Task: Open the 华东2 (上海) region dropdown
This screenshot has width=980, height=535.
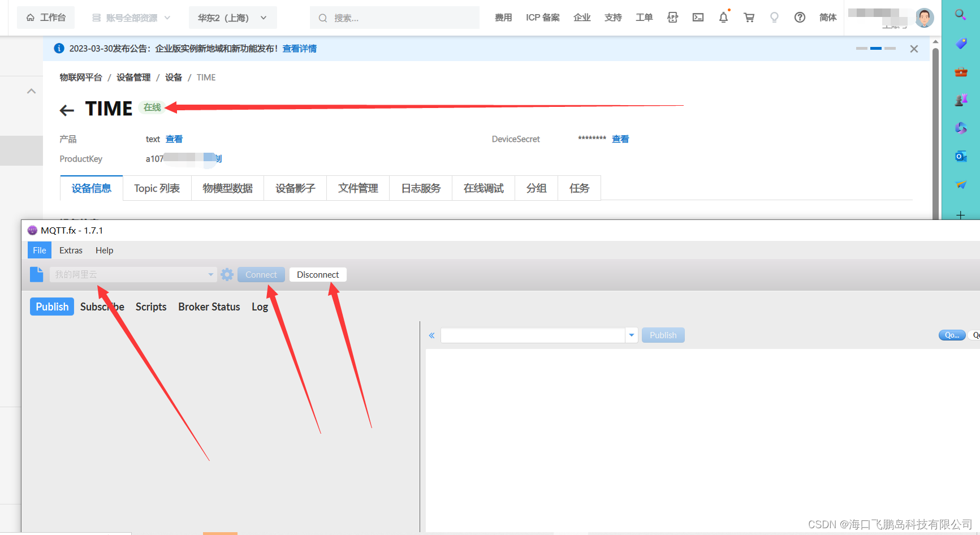Action: click(232, 18)
